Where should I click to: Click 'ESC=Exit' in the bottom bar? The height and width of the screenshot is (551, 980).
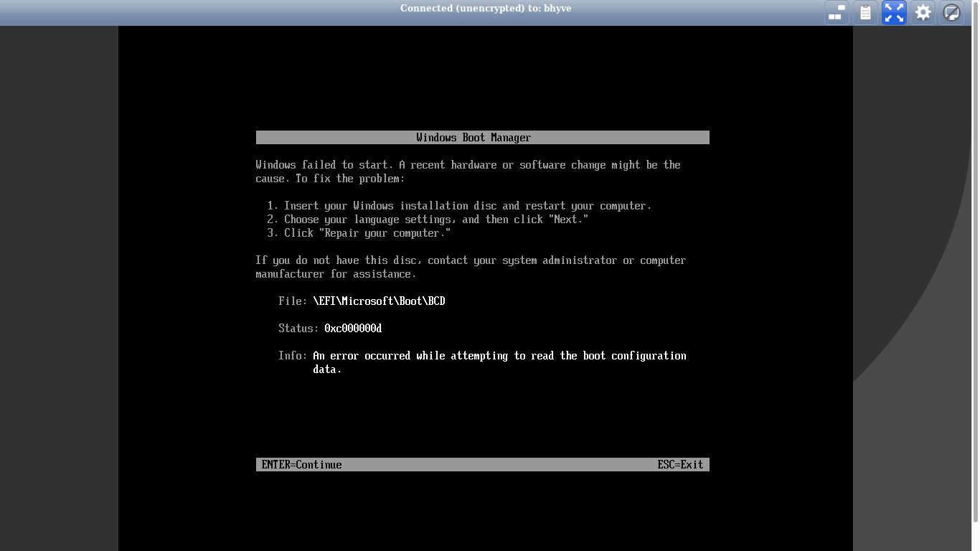[680, 465]
